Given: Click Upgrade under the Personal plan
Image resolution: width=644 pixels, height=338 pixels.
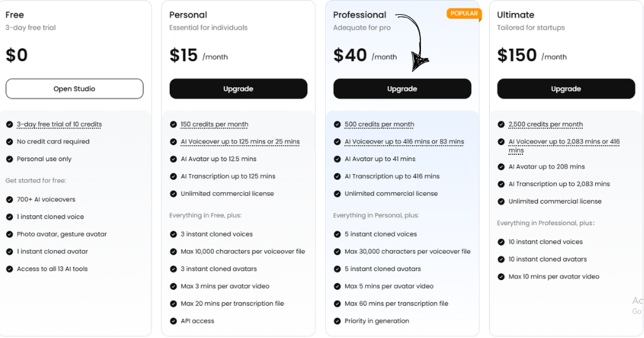Looking at the screenshot, I should [238, 89].
